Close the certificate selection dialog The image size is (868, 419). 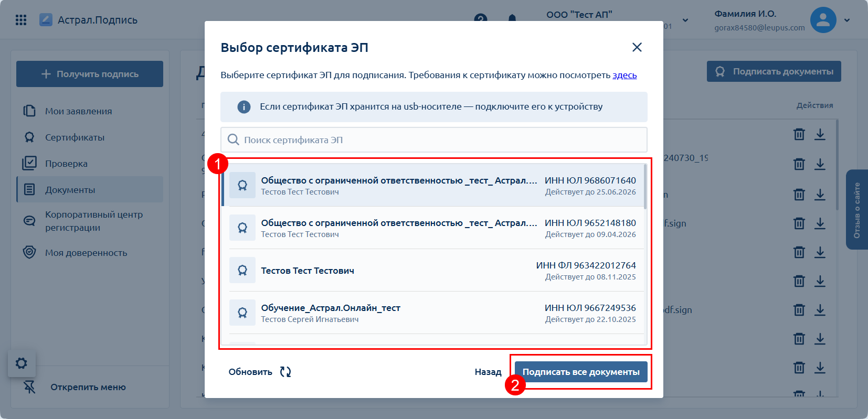tap(637, 47)
